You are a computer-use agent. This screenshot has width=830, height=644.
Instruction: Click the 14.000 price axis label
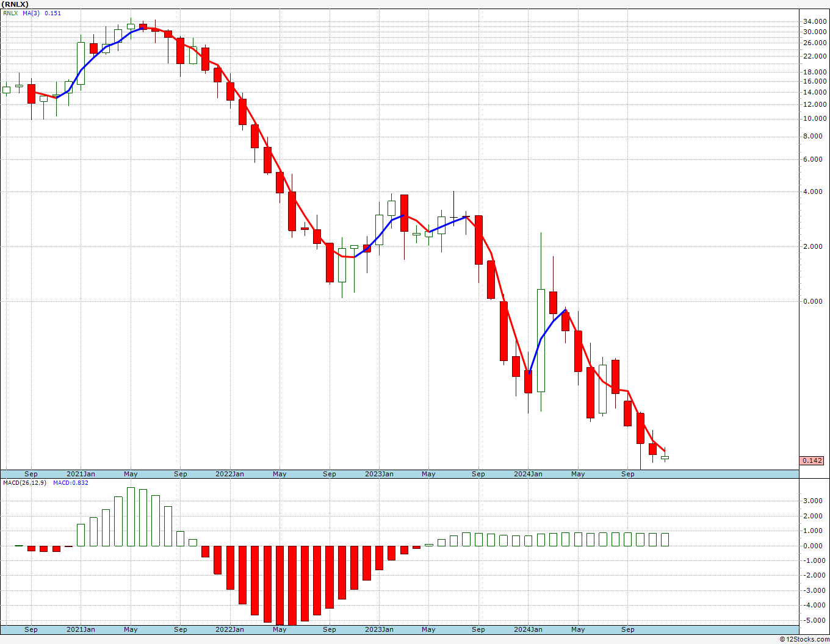(815, 92)
